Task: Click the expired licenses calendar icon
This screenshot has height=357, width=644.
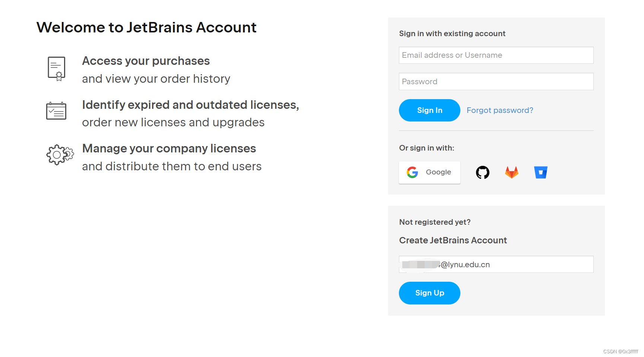Action: point(56,110)
